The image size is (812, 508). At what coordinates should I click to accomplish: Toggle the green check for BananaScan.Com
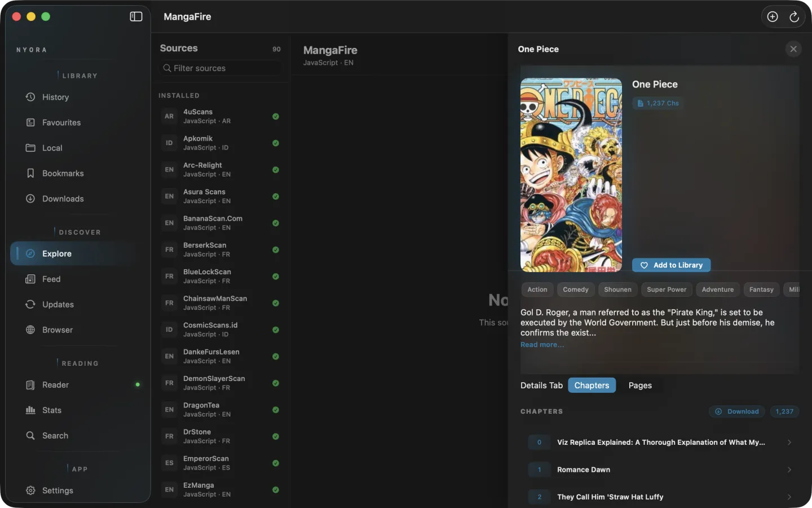pos(276,223)
